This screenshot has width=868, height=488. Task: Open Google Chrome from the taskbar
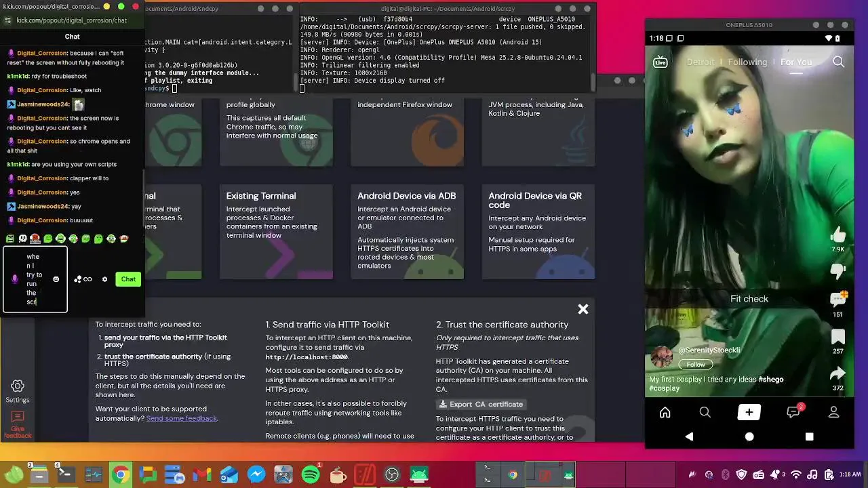[x=121, y=475]
